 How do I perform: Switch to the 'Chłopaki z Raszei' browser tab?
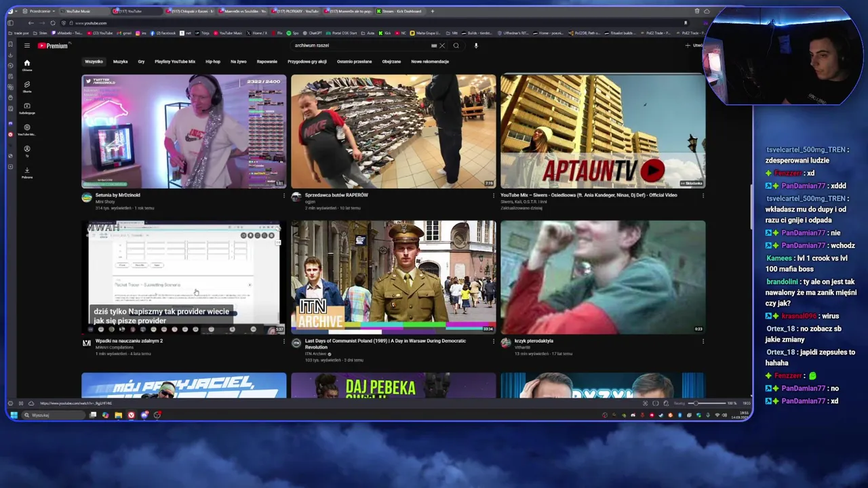click(190, 12)
